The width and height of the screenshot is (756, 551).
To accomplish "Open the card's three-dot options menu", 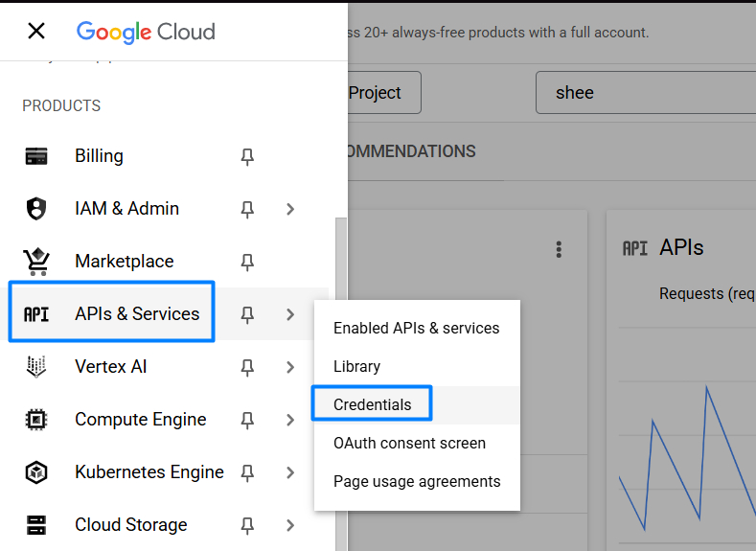I will [x=559, y=250].
